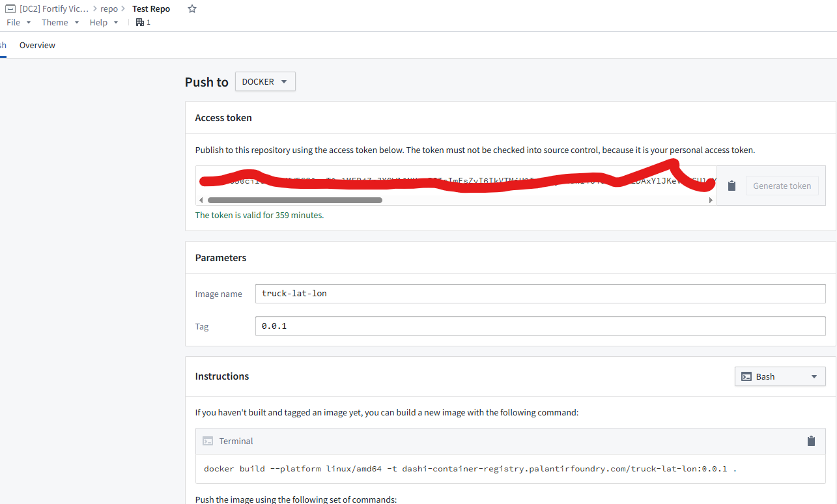Open the Help menu

click(104, 22)
